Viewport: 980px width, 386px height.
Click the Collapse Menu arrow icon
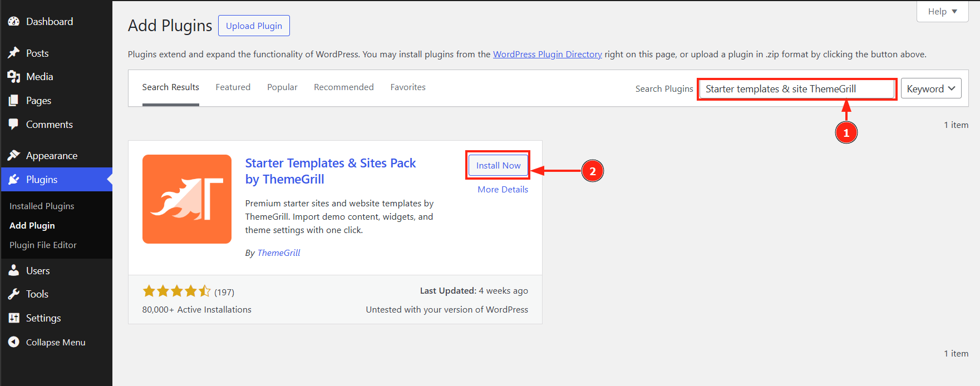14,342
